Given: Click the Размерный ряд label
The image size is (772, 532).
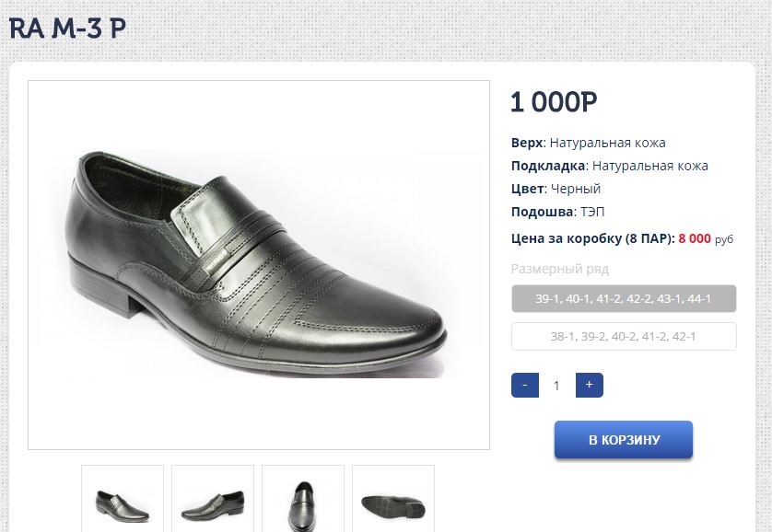Looking at the screenshot, I should click(560, 269).
